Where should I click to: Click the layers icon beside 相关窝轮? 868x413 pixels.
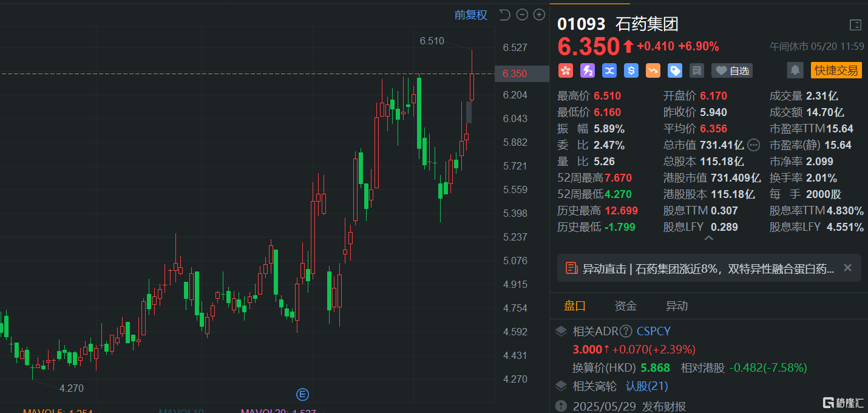561,386
